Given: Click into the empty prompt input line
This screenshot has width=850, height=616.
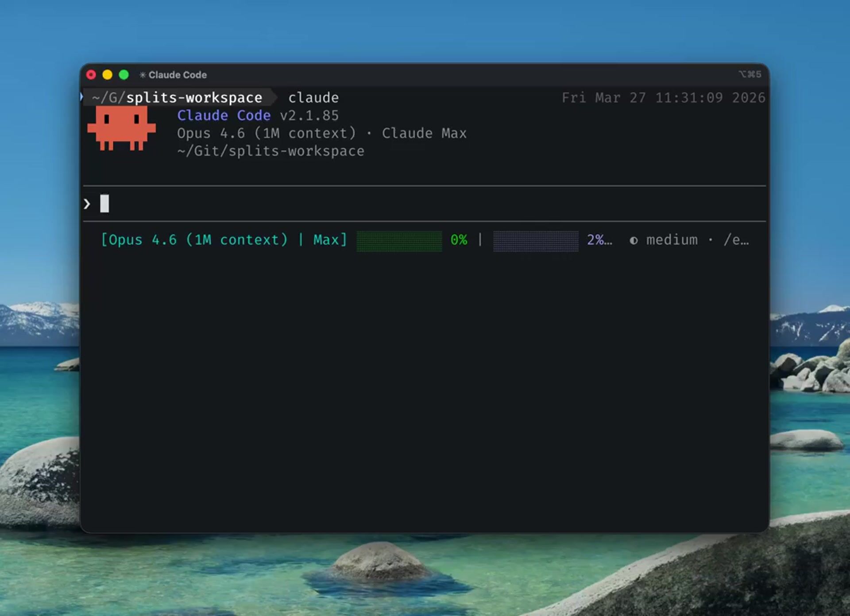Looking at the screenshot, I should tap(398, 204).
